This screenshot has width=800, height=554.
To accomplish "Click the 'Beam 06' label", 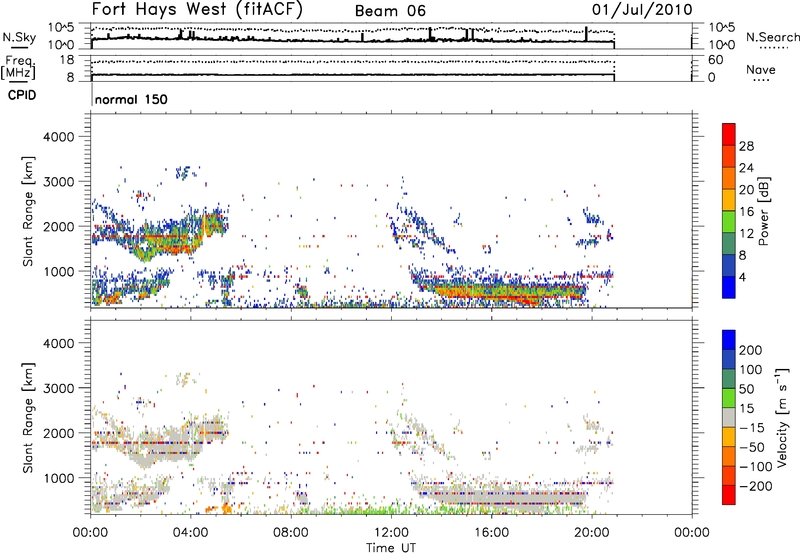I will click(x=390, y=11).
